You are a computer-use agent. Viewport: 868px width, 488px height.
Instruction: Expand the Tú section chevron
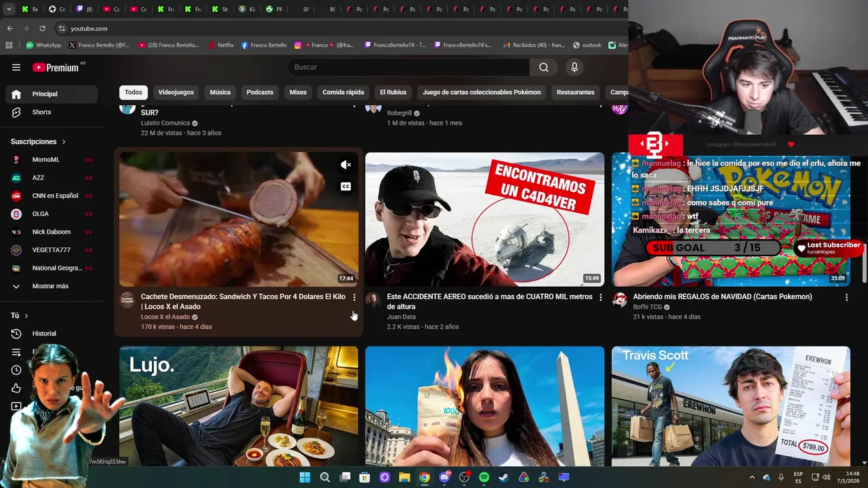point(26,316)
